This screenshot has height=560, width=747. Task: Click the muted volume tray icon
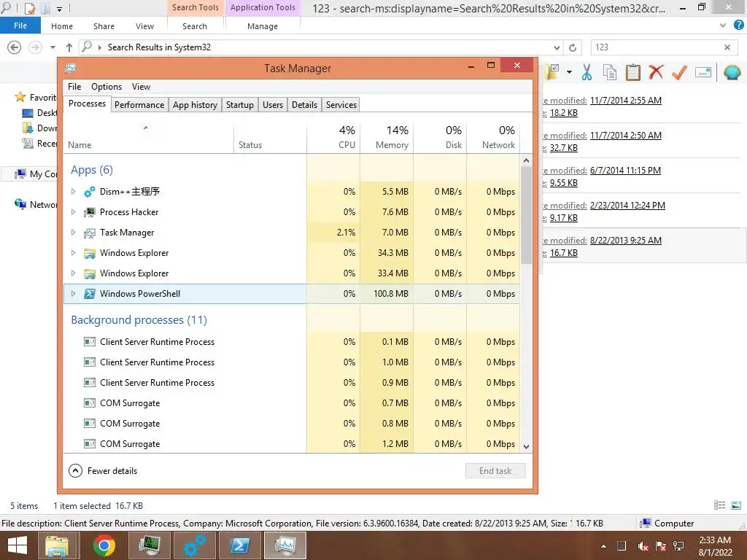pos(643,546)
